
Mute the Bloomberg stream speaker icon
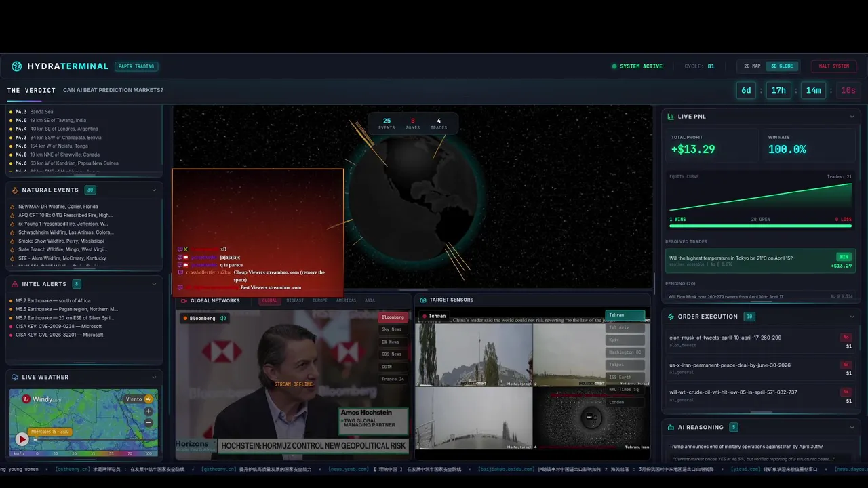(x=222, y=318)
